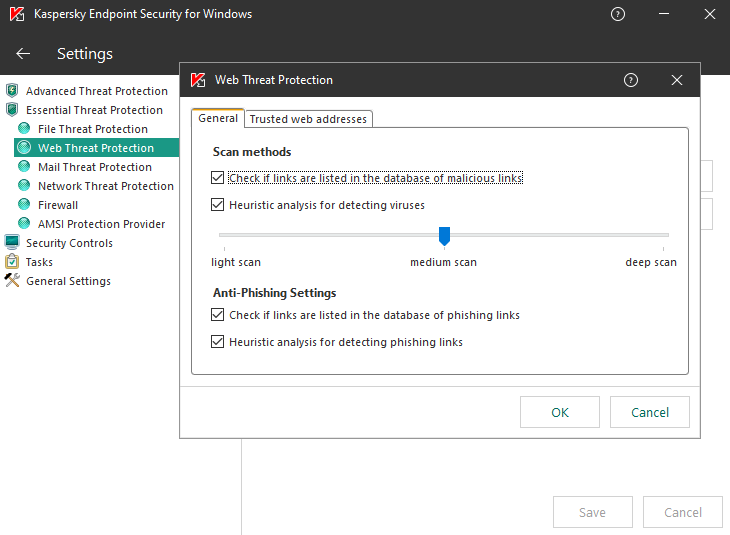Click Cancel in Web Threat Protection dialog
Image resolution: width=730 pixels, height=535 pixels.
pyautogui.click(x=650, y=412)
